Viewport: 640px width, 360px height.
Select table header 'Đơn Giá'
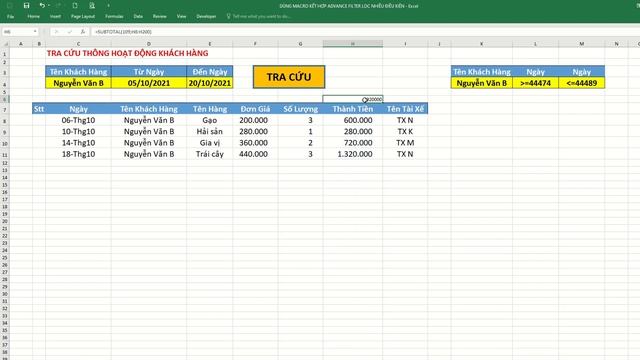(255, 109)
